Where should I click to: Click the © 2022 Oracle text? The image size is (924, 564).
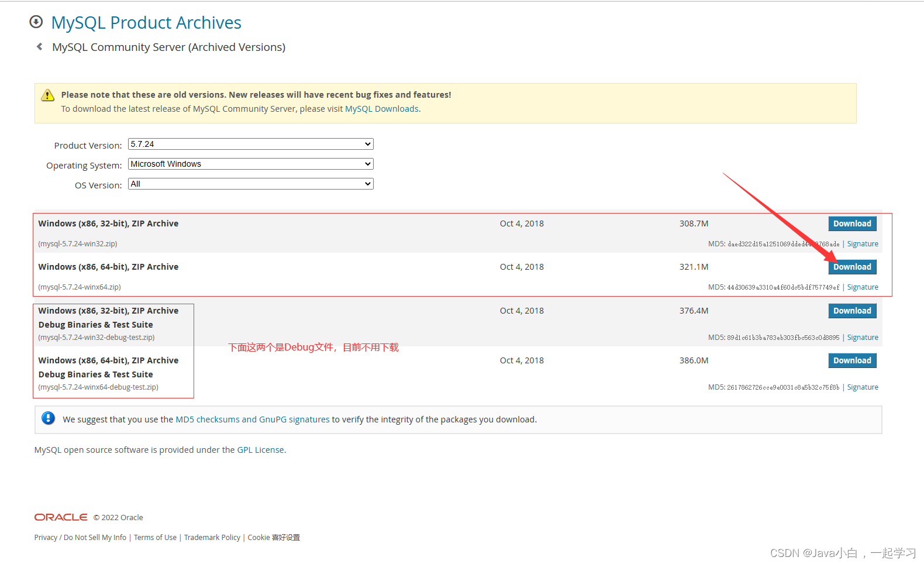tap(118, 518)
